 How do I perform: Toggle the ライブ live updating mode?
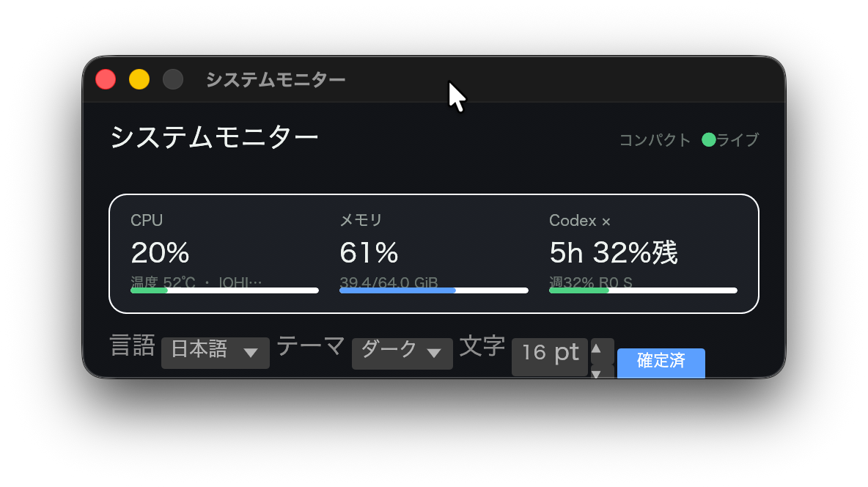738,139
